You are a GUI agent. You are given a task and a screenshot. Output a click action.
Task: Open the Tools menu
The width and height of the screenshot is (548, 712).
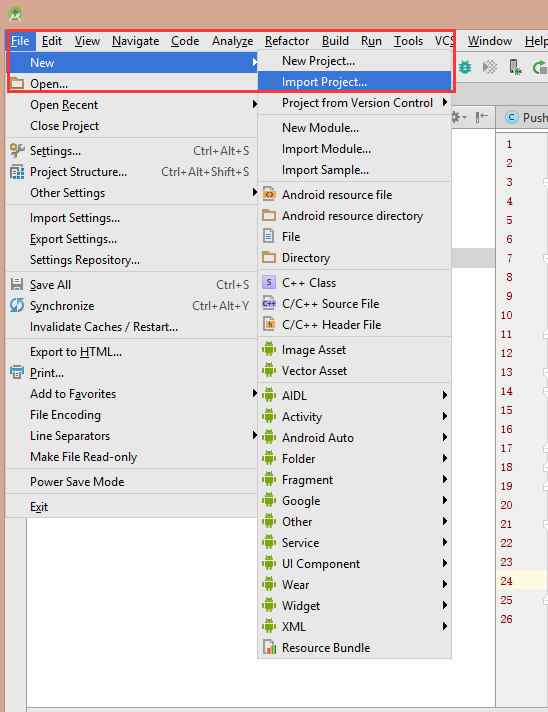pyautogui.click(x=408, y=41)
